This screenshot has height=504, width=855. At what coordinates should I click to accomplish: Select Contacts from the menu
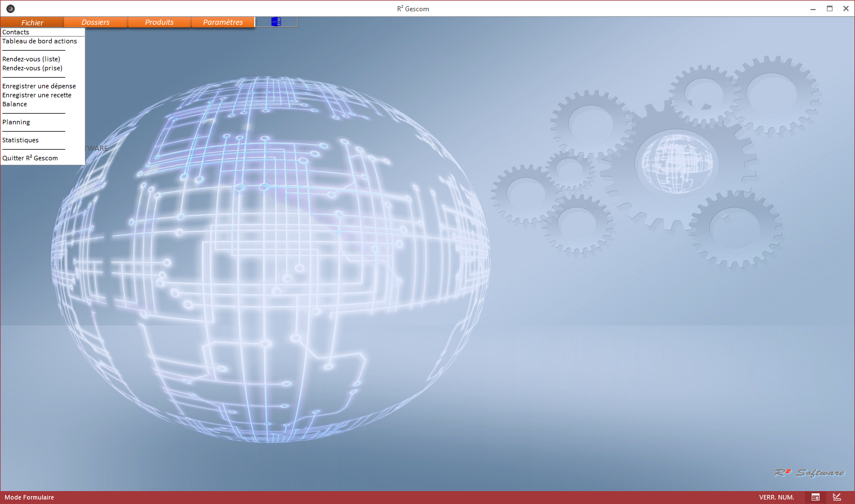tap(16, 32)
